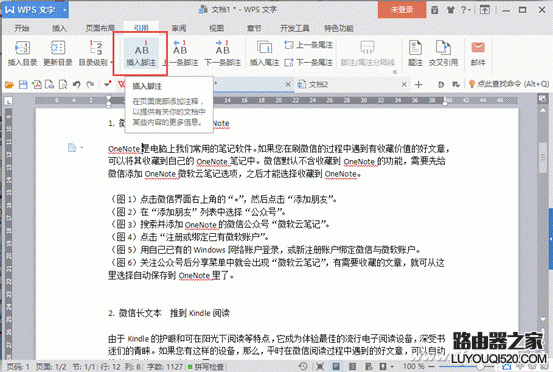
Task: Click the 插入脚注 (insert footnote) button
Action: coord(141,53)
